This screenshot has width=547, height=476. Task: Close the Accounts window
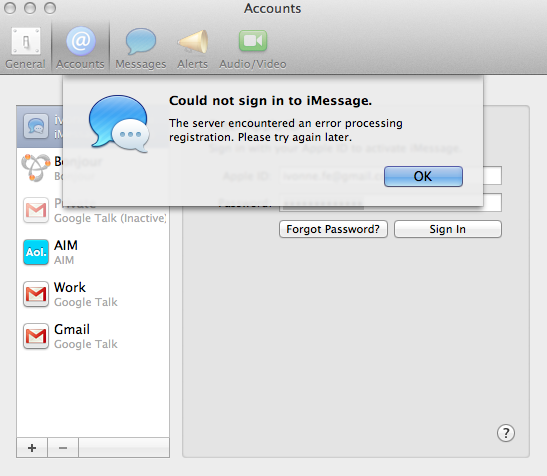coord(10,8)
